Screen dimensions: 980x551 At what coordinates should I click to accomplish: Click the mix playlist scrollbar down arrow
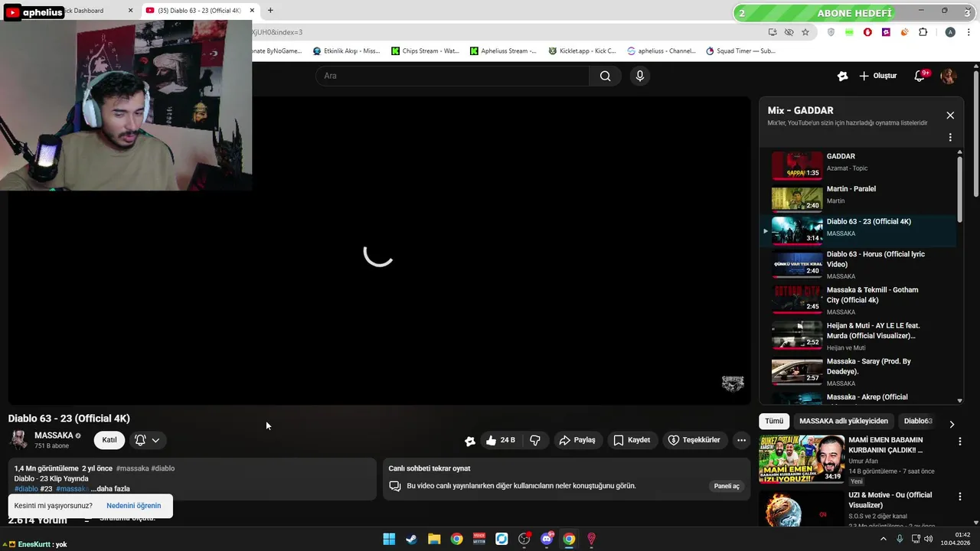click(x=960, y=400)
